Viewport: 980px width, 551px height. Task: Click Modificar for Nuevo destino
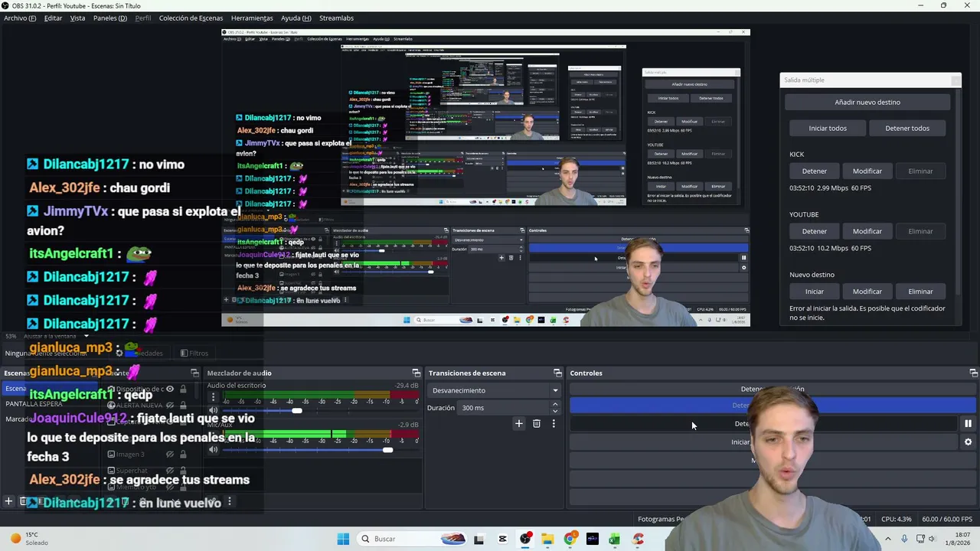[x=867, y=292]
